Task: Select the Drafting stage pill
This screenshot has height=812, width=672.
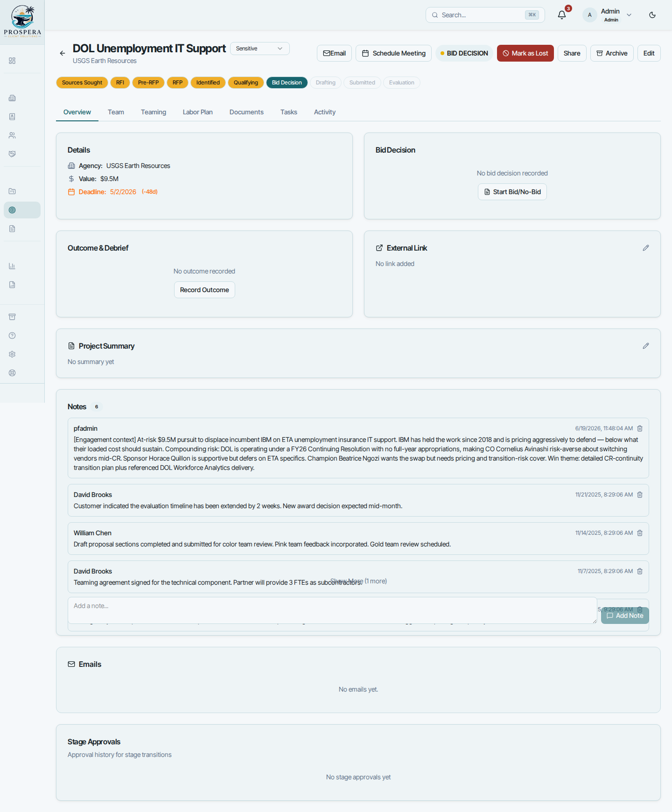Action: pyautogui.click(x=326, y=83)
